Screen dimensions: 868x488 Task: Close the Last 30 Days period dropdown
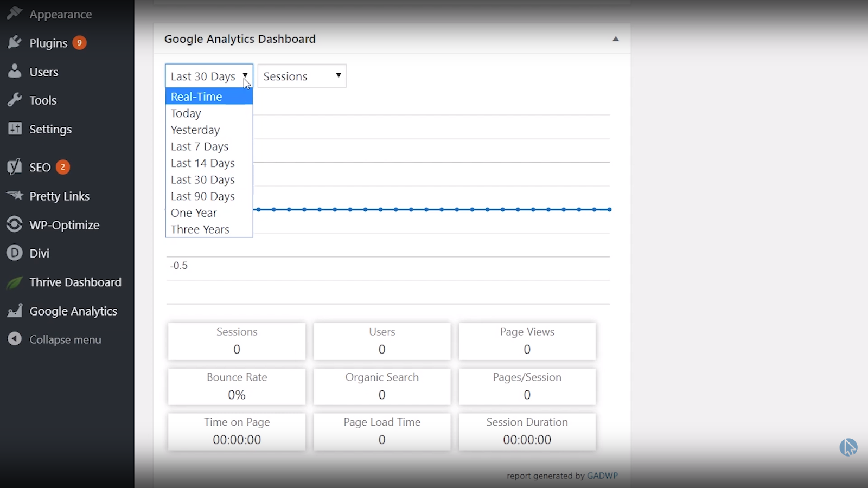[209, 76]
